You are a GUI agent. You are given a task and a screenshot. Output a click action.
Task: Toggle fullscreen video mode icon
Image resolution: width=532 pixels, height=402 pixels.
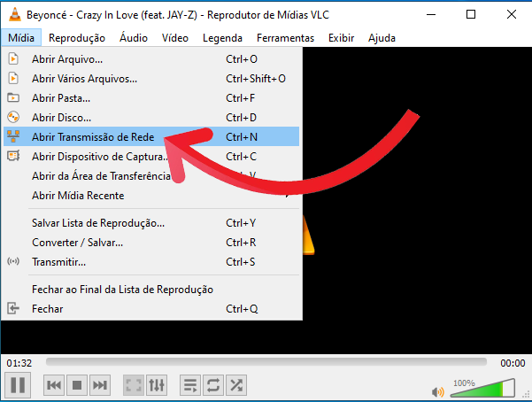point(134,385)
